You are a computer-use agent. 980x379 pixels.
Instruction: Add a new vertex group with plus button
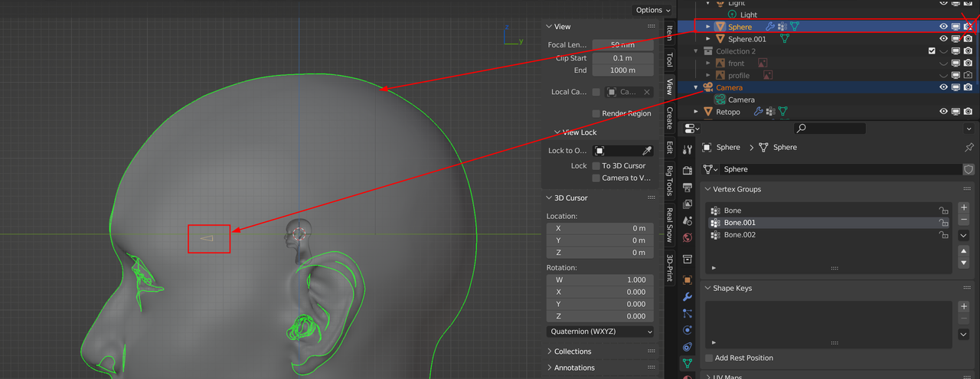point(964,207)
